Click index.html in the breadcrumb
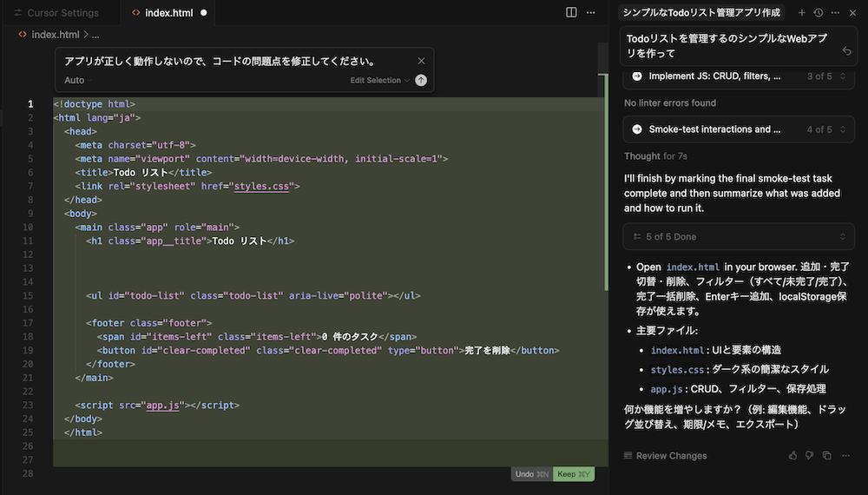The height and width of the screenshot is (495, 868). coord(56,35)
